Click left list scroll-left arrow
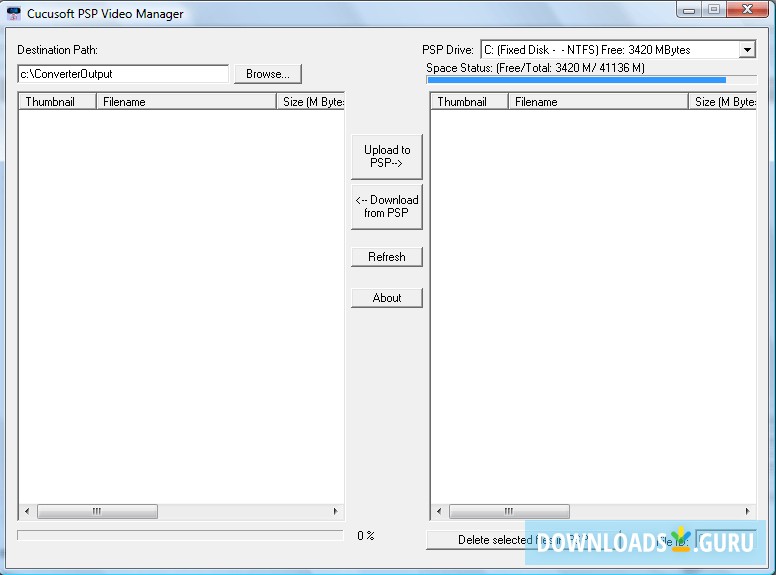Viewport: 776px width, 575px height. pyautogui.click(x=27, y=511)
